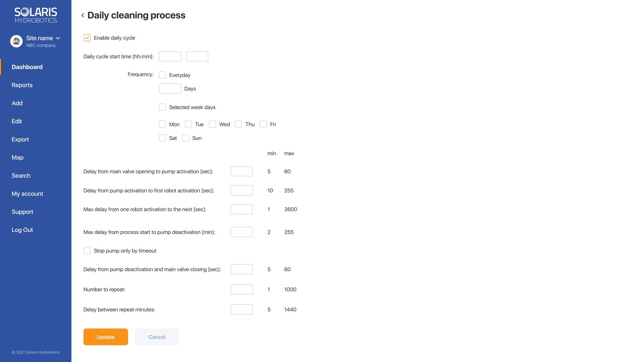Select Log Out in sidebar

click(x=22, y=230)
